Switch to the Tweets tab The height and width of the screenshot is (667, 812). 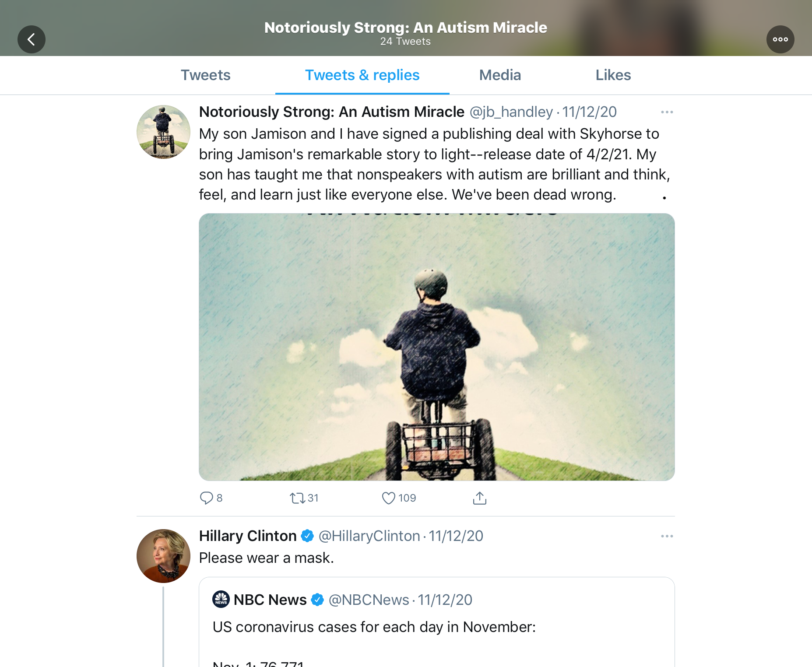tap(205, 75)
